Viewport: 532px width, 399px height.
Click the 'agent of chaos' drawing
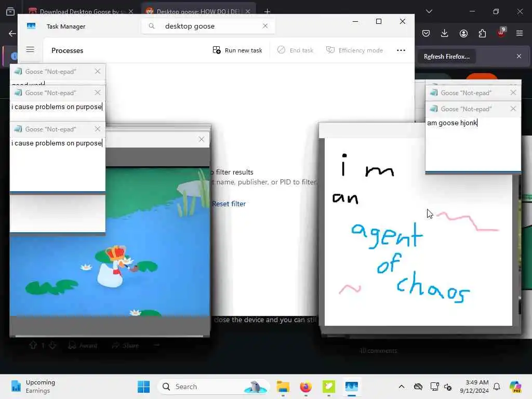[x=418, y=232]
